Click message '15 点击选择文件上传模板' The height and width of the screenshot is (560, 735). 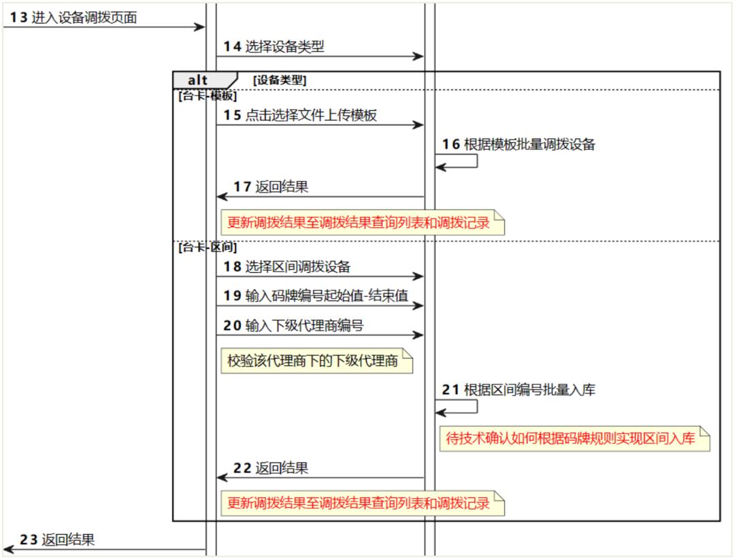[x=300, y=115]
